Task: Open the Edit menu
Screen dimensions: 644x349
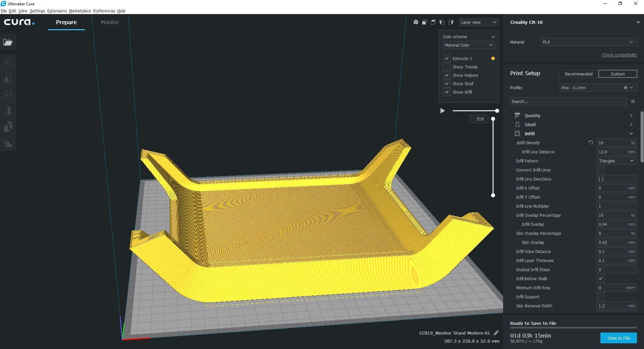Action: point(12,11)
